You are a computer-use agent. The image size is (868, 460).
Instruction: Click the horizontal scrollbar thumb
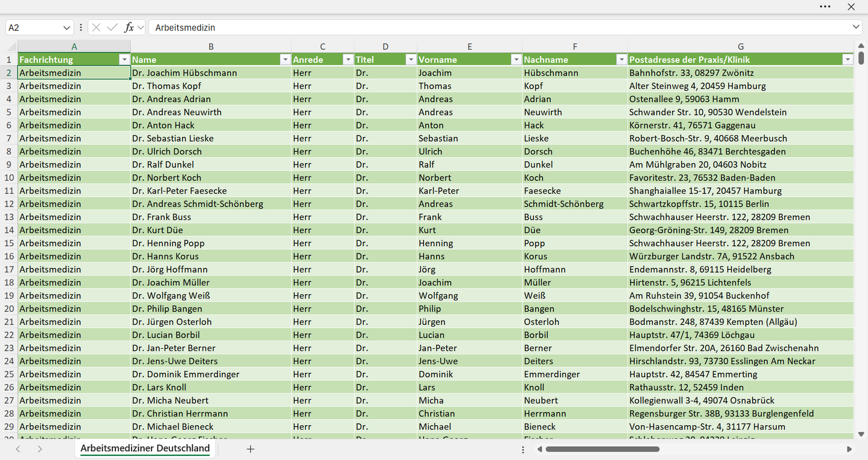coord(602,449)
